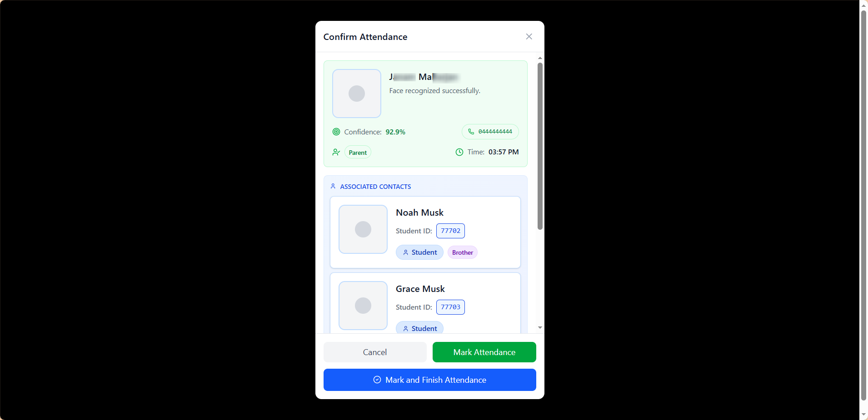Click the checkmark icon in Mark and Finish
Viewport: 868px width, 420px height.
pos(377,380)
